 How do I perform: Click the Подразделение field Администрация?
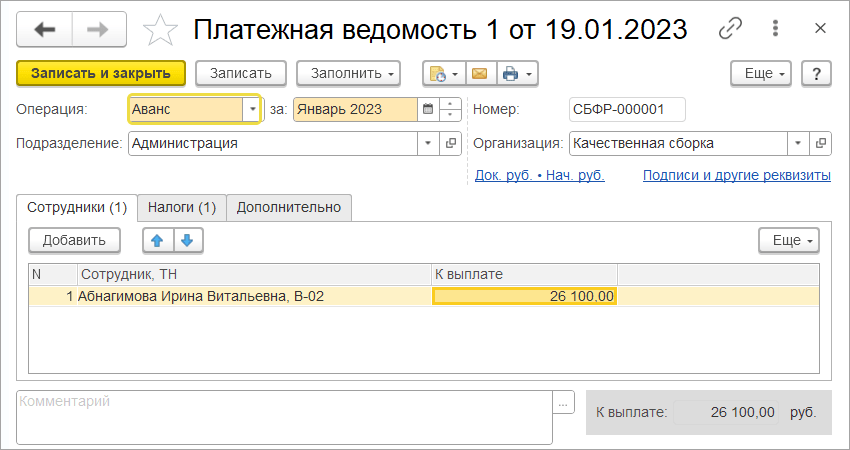(273, 144)
